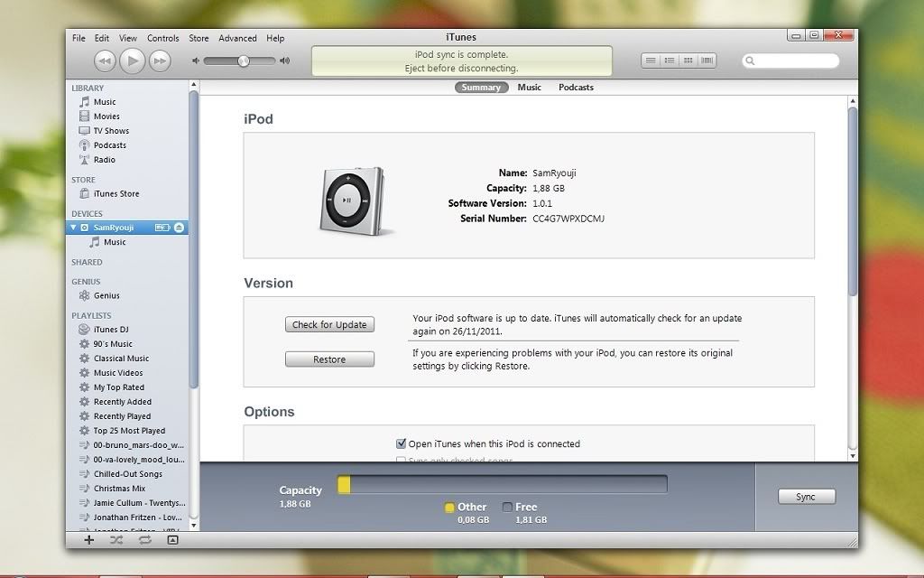Viewport: 924px width, 578px height.
Task: Click the maximum volume speaker icon
Action: 284,61
